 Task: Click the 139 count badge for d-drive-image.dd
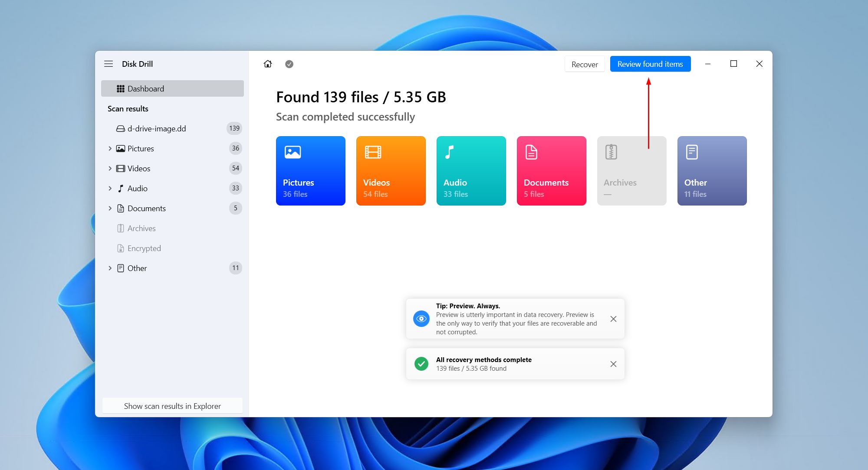pyautogui.click(x=234, y=128)
